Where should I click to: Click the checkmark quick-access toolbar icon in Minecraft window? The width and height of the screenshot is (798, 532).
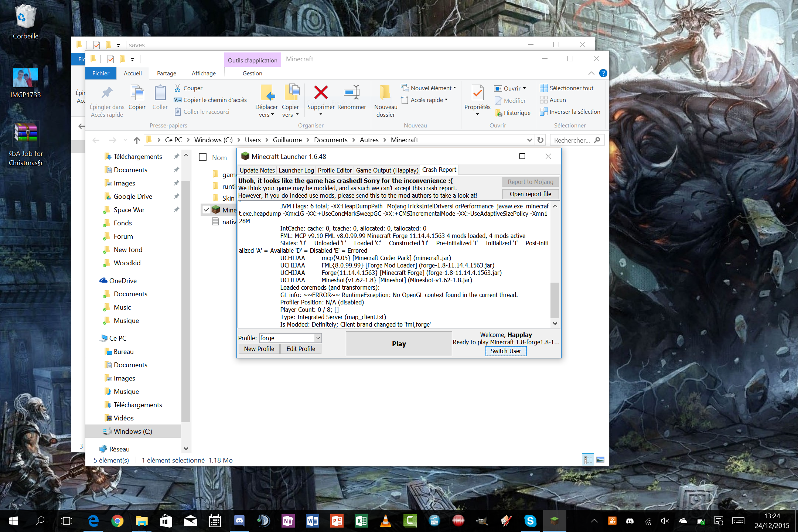pos(110,59)
